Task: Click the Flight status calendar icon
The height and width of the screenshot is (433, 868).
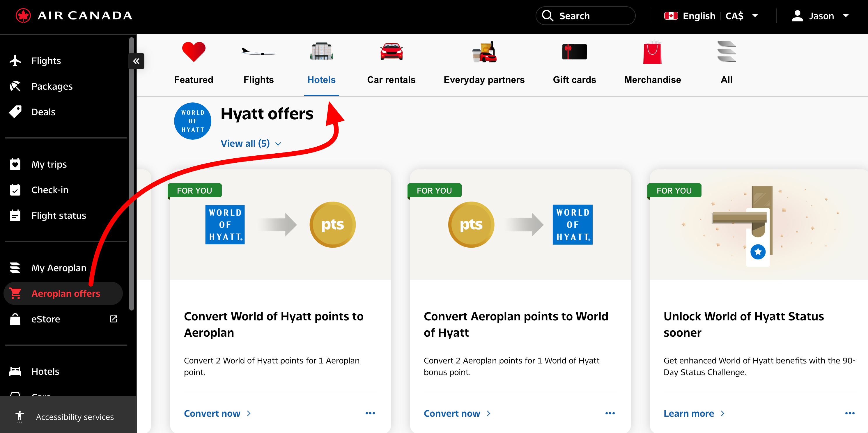Action: [x=15, y=215]
